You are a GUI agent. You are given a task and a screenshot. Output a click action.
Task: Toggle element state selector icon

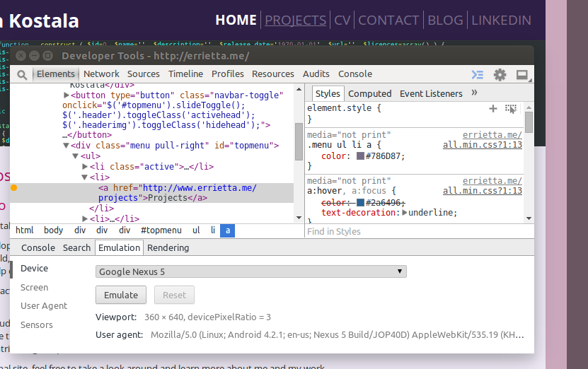click(510, 108)
